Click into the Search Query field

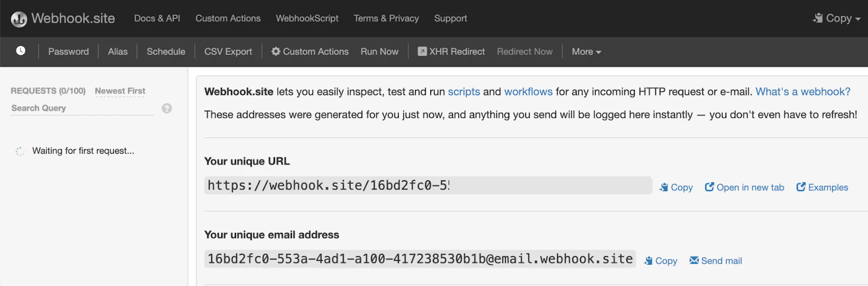(x=81, y=108)
